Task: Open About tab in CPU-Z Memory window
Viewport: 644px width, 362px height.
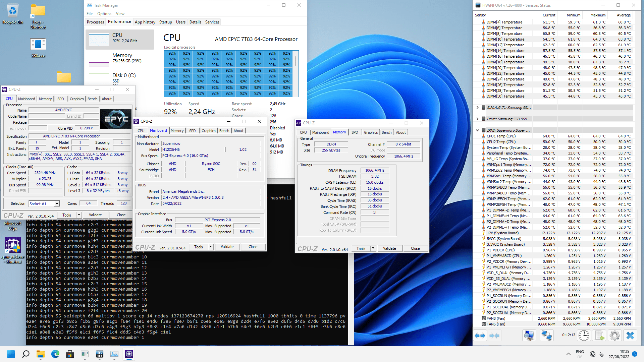Action: coord(401,132)
